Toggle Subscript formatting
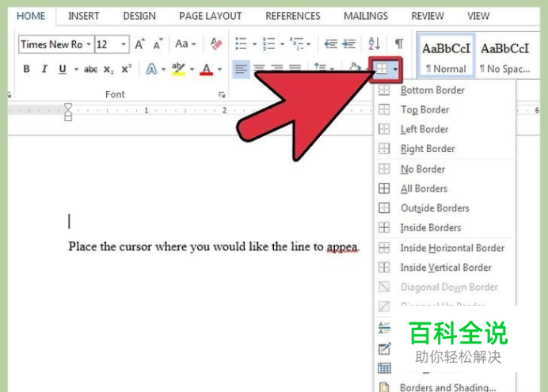 tap(108, 70)
